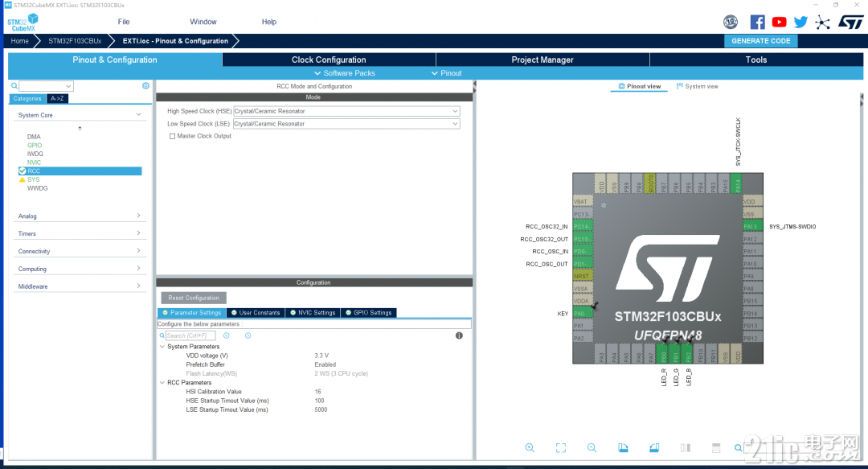The height and width of the screenshot is (469, 868).
Task: Expand the Middleware category
Action: pyautogui.click(x=138, y=286)
